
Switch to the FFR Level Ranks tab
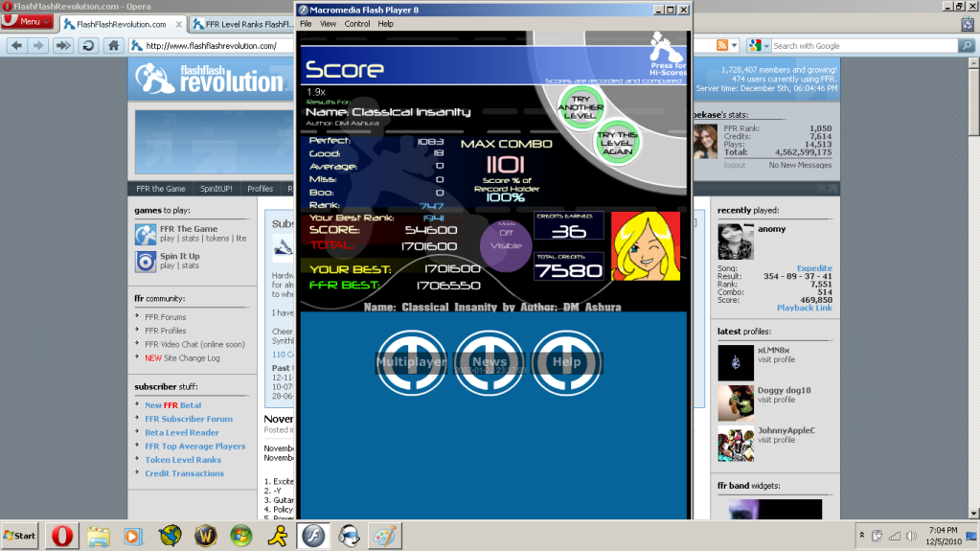click(x=239, y=23)
